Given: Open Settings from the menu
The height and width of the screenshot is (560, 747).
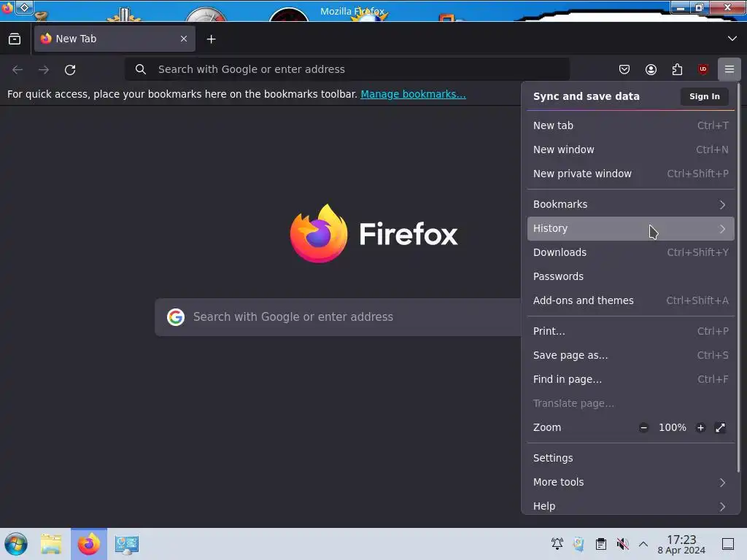Looking at the screenshot, I should click(x=631, y=458).
